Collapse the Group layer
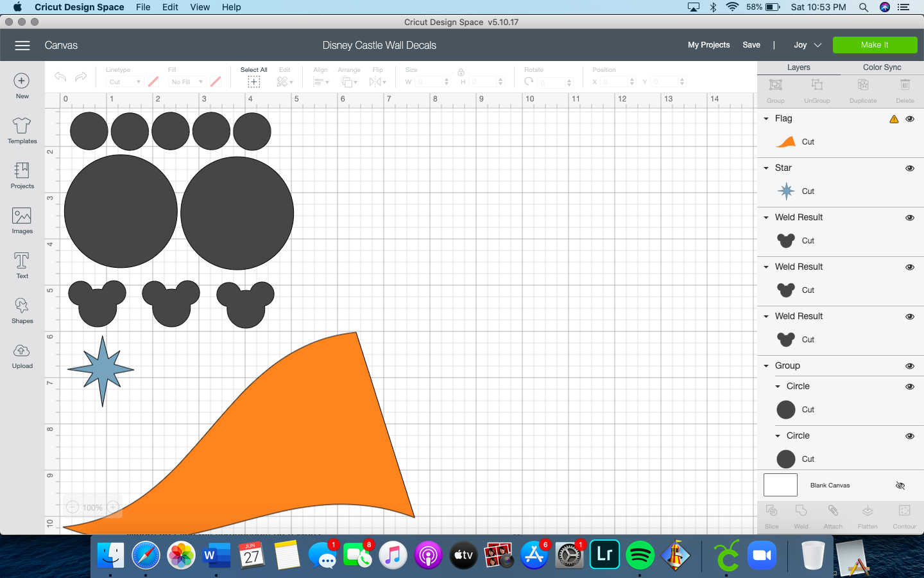This screenshot has width=924, height=578. [766, 366]
